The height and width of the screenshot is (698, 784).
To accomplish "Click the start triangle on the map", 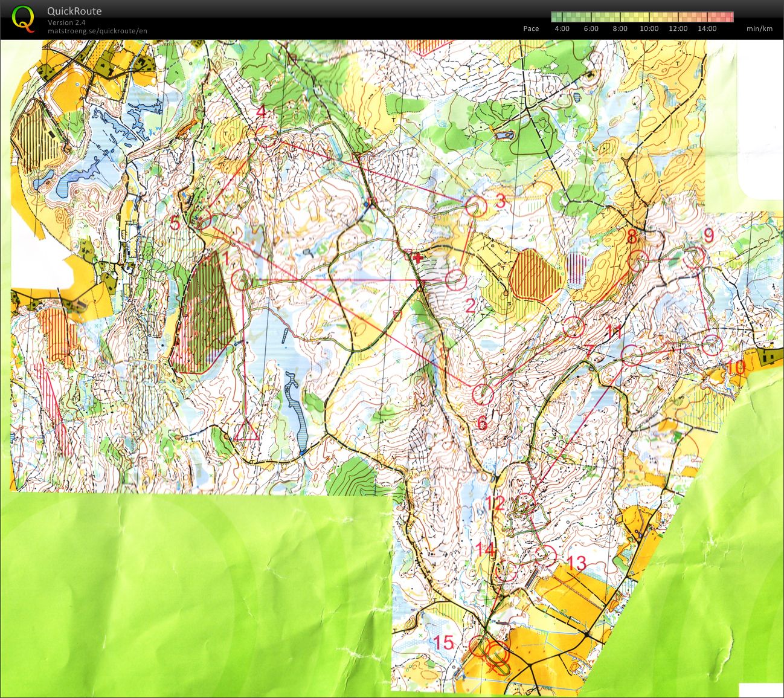I will (246, 431).
